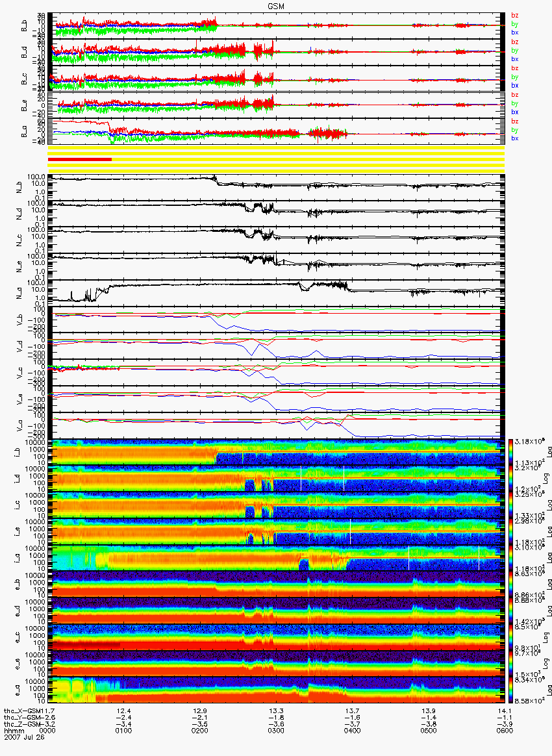Select the i_a ion spectrogram label
Image resolution: width=552 pixels, height=756 pixels.
[16, 559]
